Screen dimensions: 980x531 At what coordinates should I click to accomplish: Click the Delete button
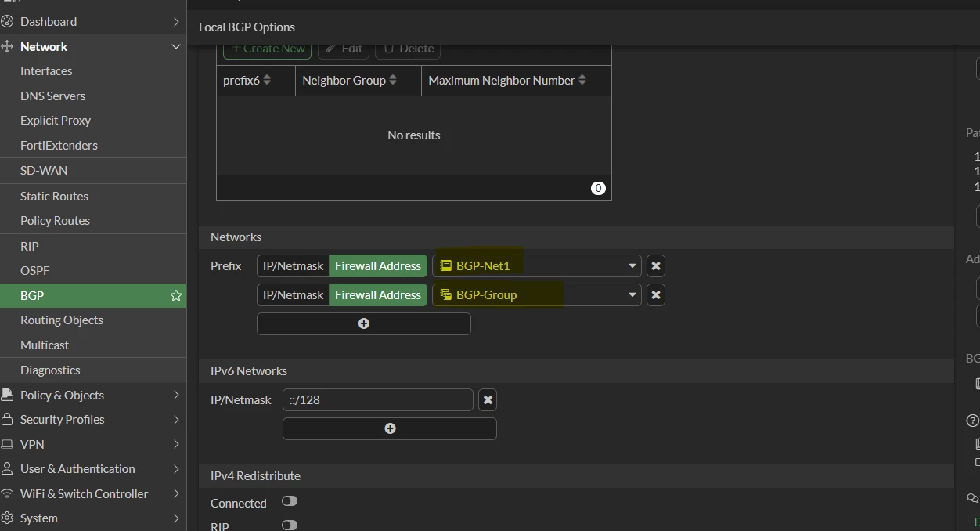[x=408, y=49]
